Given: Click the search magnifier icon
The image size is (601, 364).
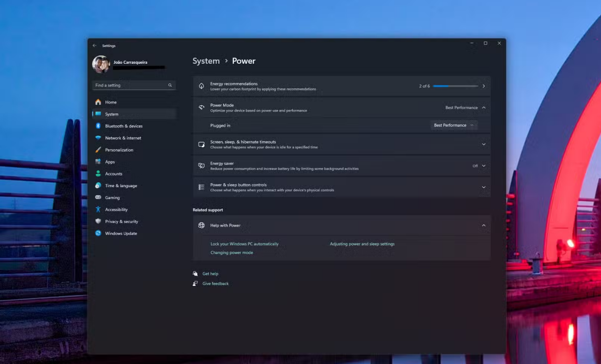Looking at the screenshot, I should [x=170, y=85].
